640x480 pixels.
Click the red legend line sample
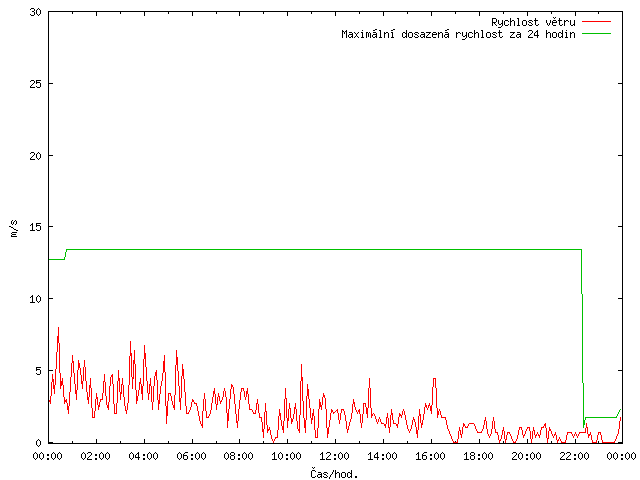pos(596,21)
